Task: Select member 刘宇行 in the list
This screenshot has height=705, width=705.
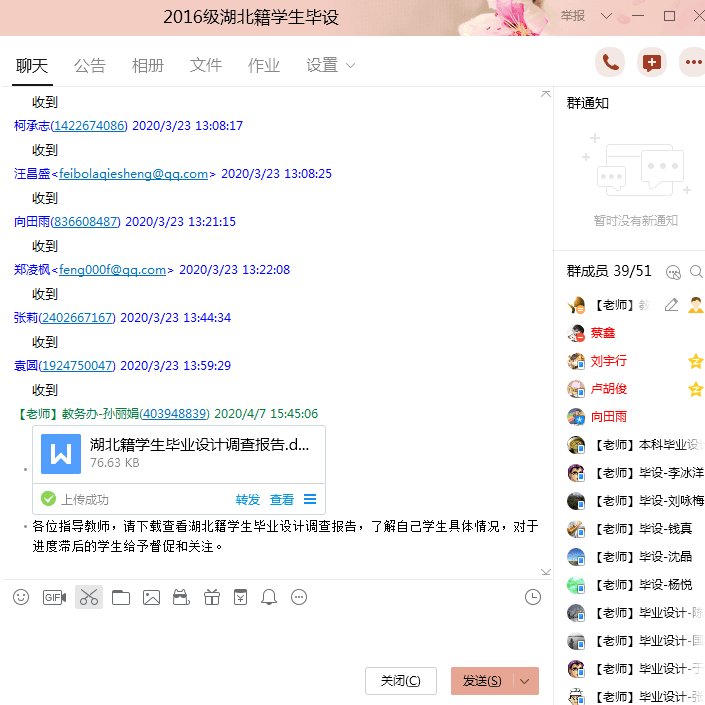Action: (x=608, y=361)
